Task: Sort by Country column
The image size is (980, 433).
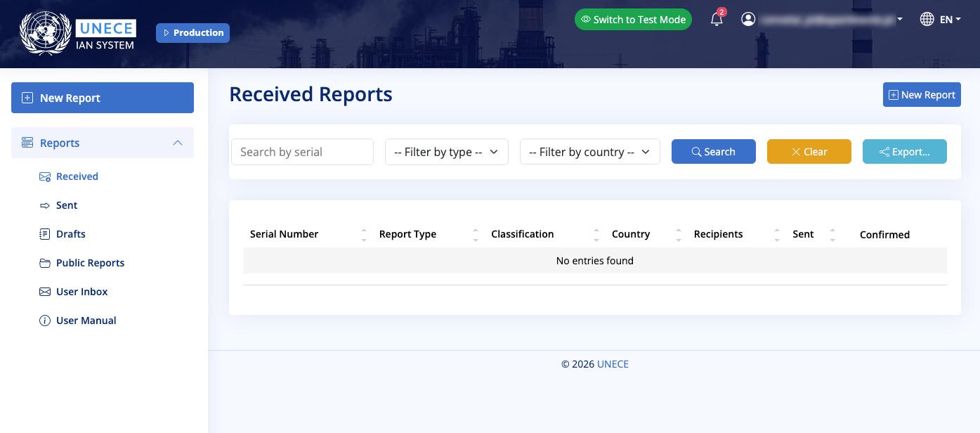Action: pos(646,234)
